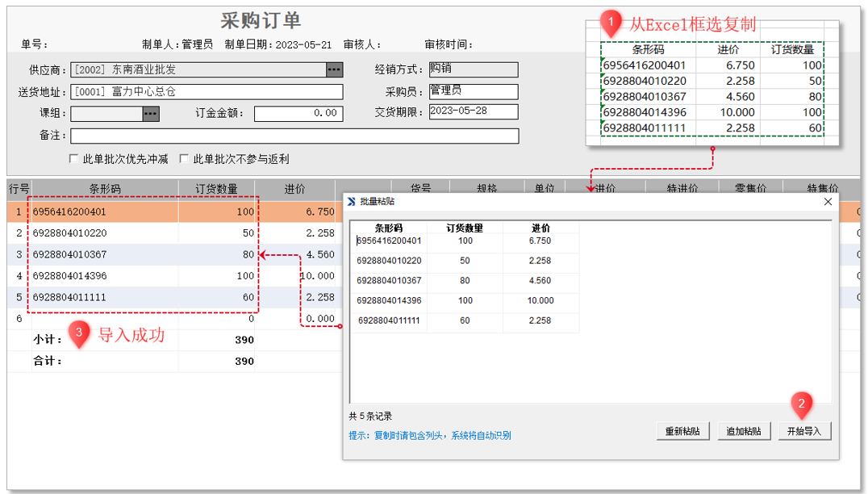
Task: Click dialog 条形码 header in 批量粘贴
Action: [389, 228]
